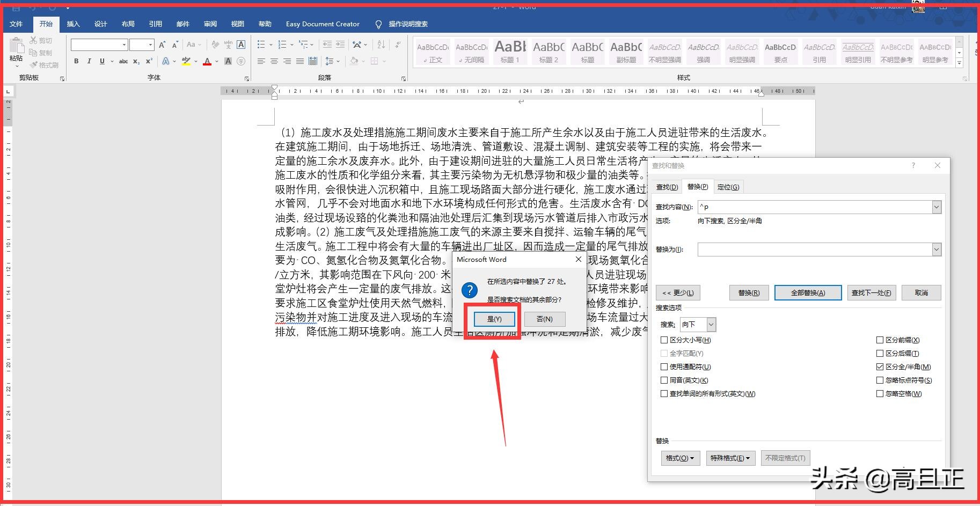Open the font name dropdown
980x506 pixels.
coord(124,45)
